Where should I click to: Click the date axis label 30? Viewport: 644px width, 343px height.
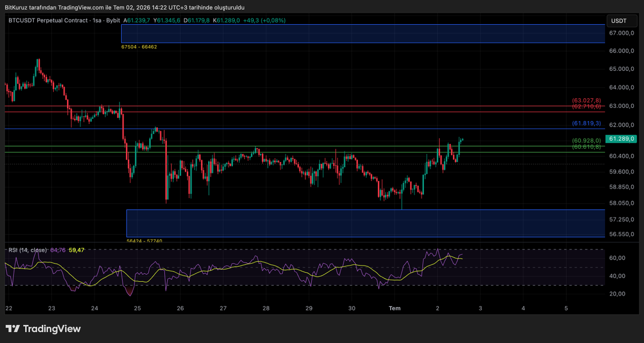[x=352, y=308]
